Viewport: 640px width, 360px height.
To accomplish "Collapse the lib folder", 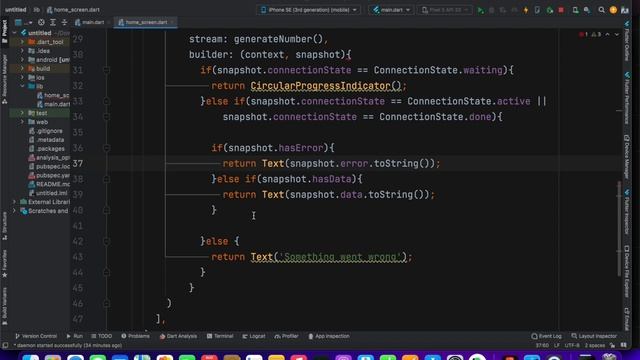I will pyautogui.click(x=22, y=87).
